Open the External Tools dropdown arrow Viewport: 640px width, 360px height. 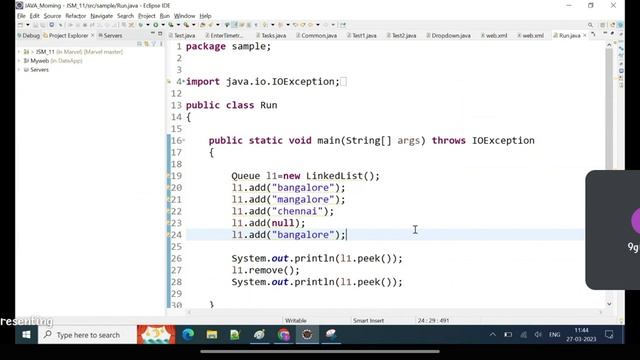click(193, 25)
